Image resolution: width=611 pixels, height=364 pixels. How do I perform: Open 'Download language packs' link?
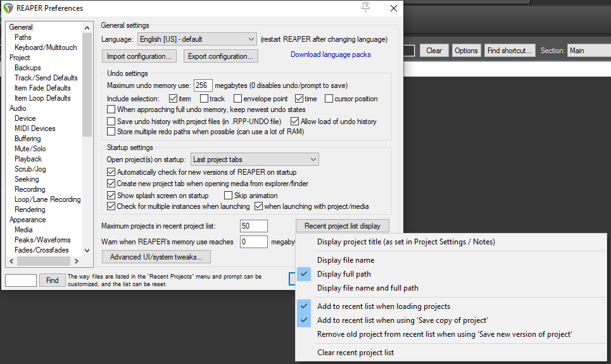click(x=331, y=54)
